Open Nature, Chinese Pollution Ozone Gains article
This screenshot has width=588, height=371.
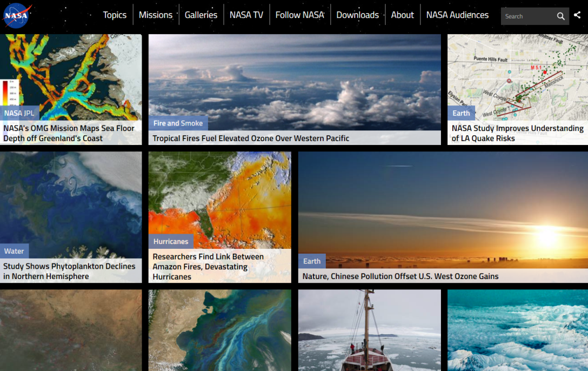(400, 276)
